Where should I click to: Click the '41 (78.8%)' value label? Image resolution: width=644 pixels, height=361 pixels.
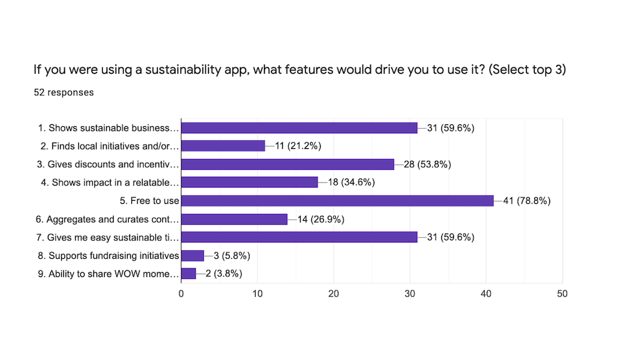[527, 201]
